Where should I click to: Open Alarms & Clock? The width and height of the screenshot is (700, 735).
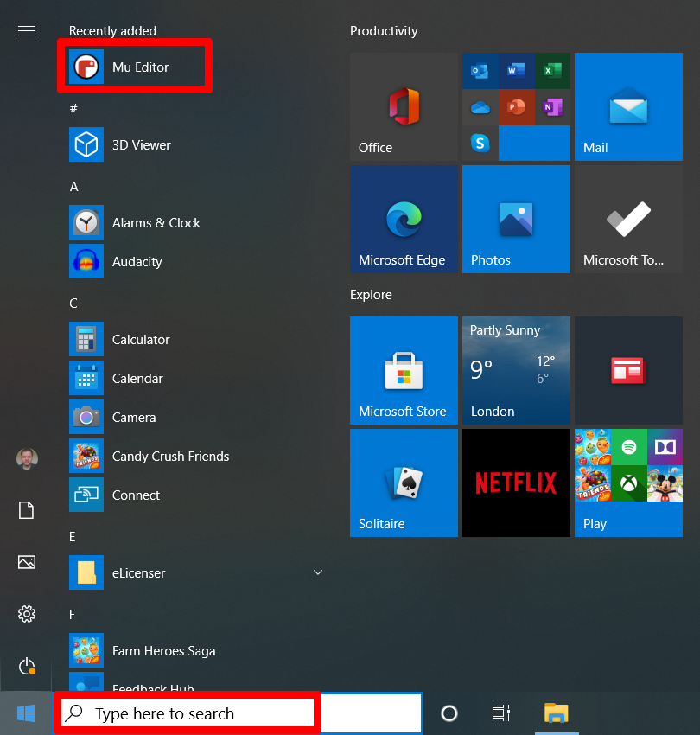197,222
